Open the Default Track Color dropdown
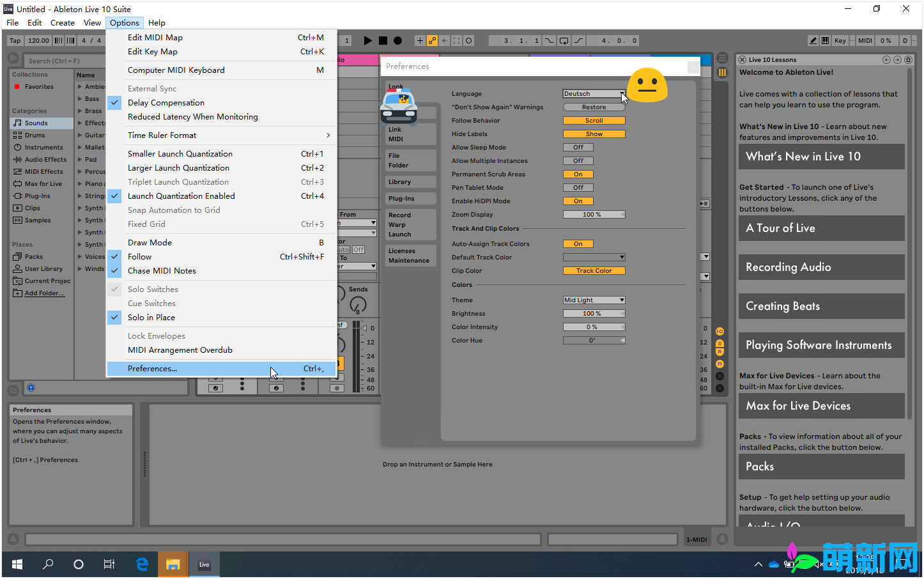The width and height of the screenshot is (924, 579). pyautogui.click(x=594, y=257)
